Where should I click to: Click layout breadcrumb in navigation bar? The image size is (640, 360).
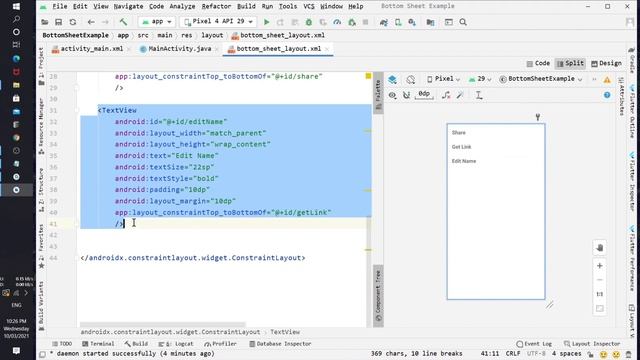tap(212, 36)
